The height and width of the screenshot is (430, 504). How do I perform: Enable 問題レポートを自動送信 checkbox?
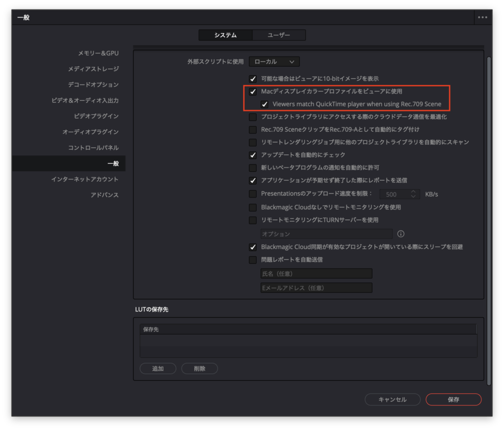(253, 260)
